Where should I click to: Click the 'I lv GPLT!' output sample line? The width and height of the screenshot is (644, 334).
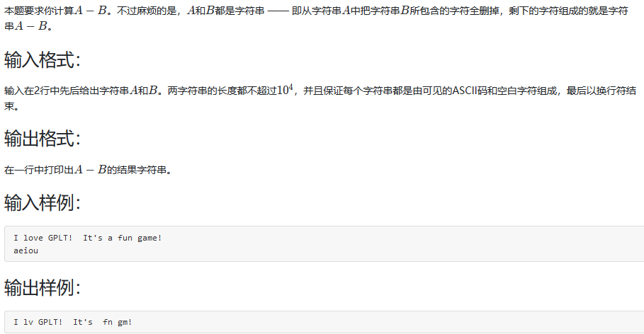pyautogui.click(x=73, y=322)
